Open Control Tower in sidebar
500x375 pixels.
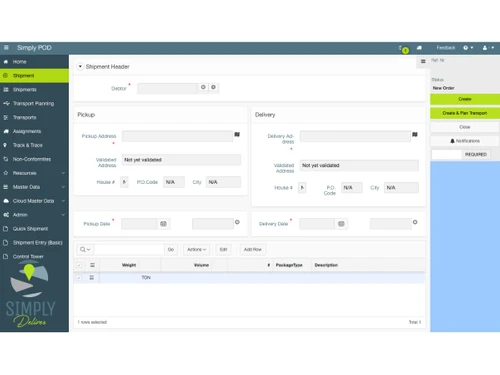point(34,257)
